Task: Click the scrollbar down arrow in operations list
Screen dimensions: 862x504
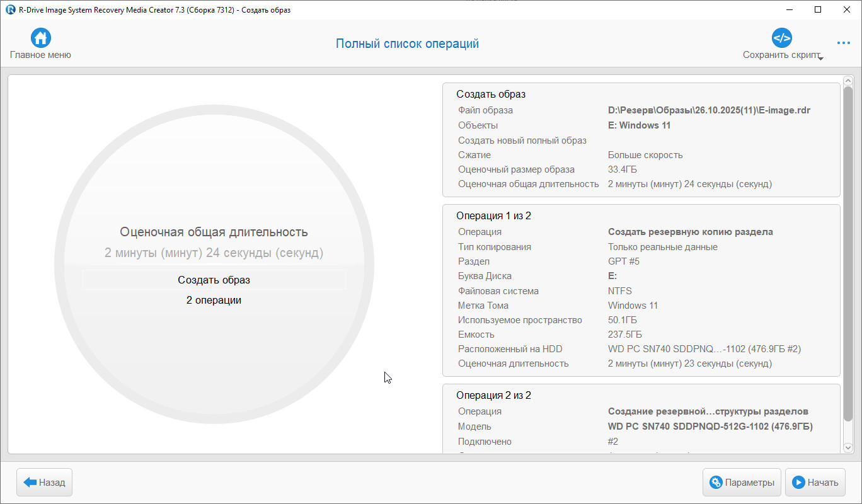Action: (848, 447)
